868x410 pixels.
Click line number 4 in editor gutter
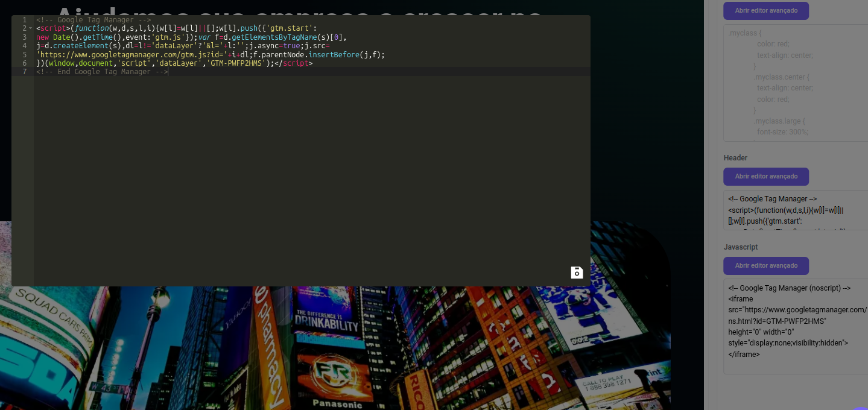(x=24, y=46)
